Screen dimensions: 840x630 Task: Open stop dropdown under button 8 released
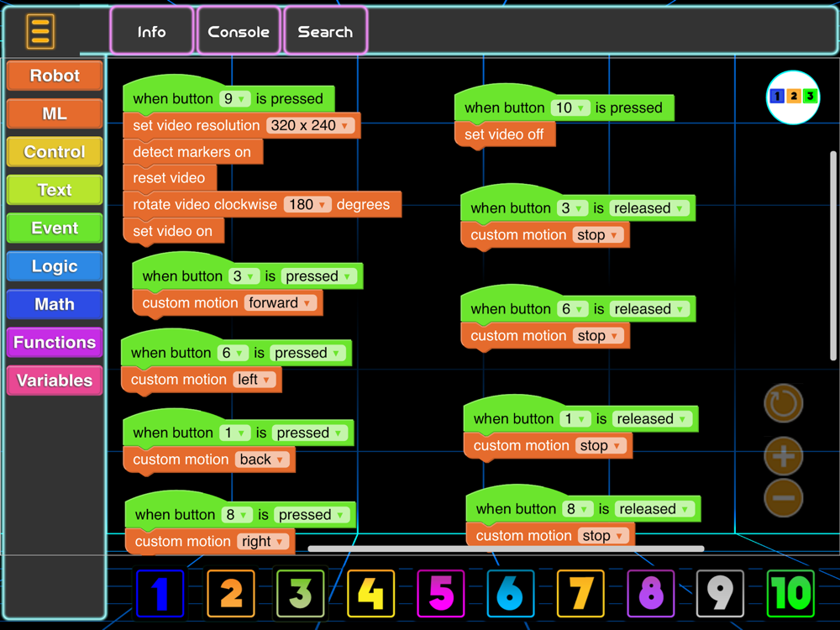[603, 535]
